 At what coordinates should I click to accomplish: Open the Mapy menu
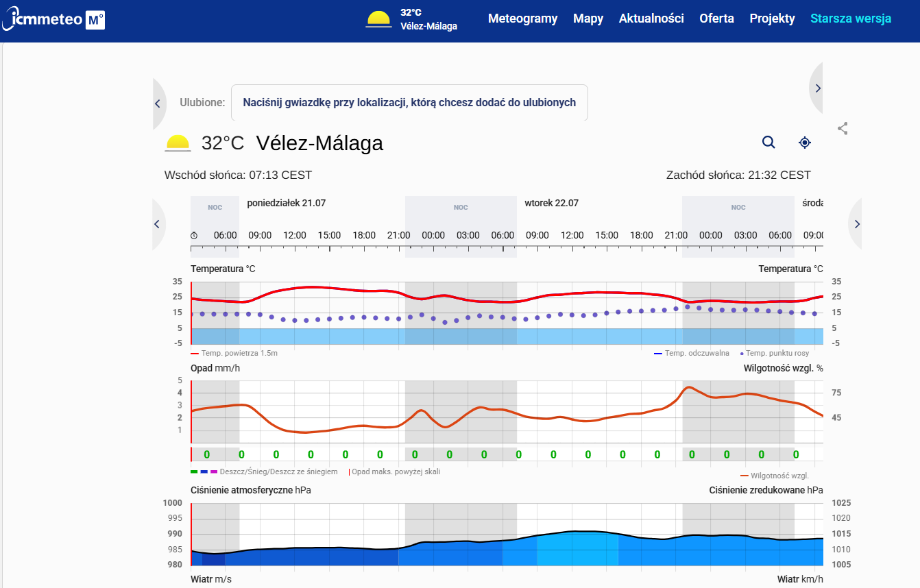588,19
